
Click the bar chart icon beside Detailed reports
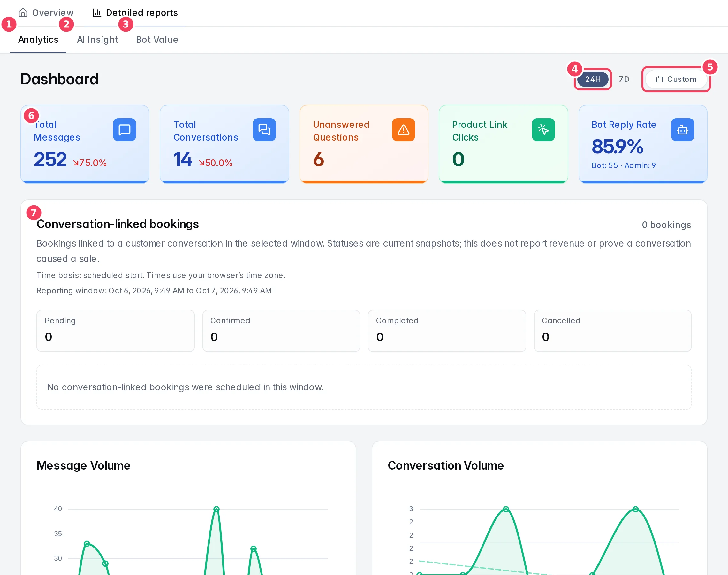pos(97,13)
